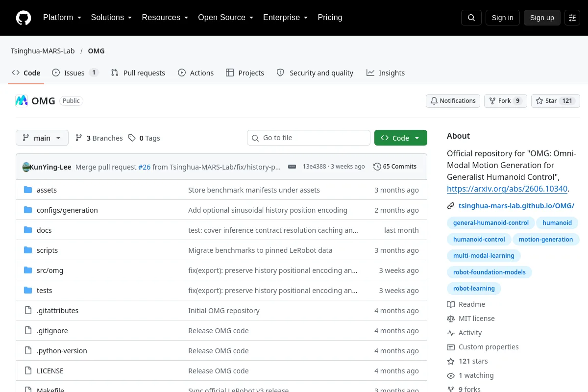
Task: Select the robot-learning topic tag
Action: (474, 289)
